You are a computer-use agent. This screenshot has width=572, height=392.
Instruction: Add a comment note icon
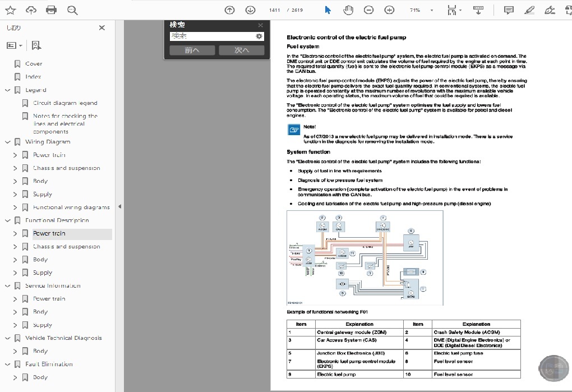509,10
